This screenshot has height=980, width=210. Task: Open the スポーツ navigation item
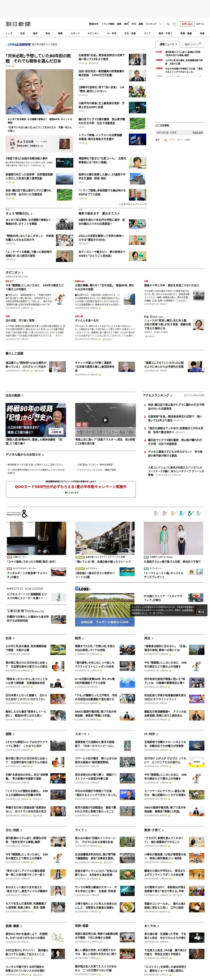pos(75,33)
